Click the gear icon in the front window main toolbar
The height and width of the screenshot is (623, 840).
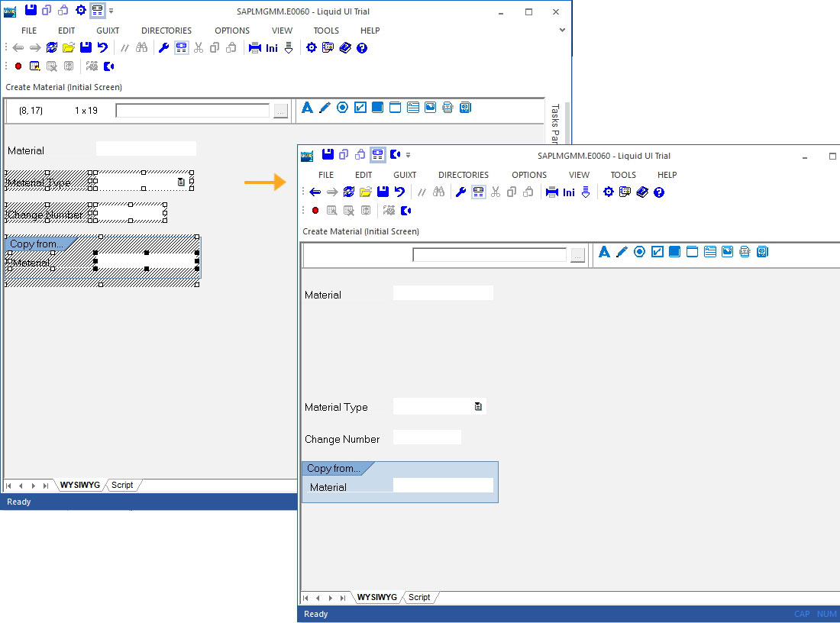coord(608,192)
